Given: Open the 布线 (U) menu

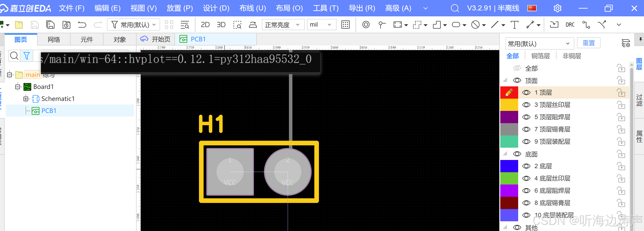Looking at the screenshot, I should (253, 8).
